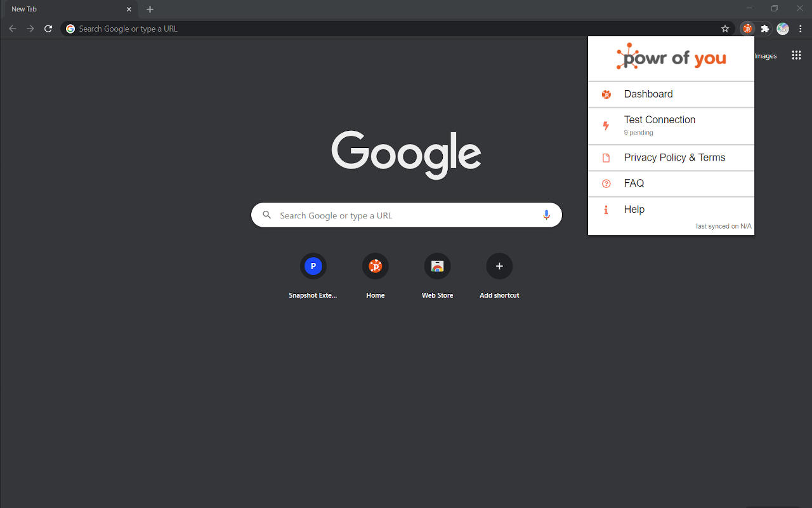This screenshot has width=812, height=508.
Task: Click the Images link
Action: [x=766, y=56]
